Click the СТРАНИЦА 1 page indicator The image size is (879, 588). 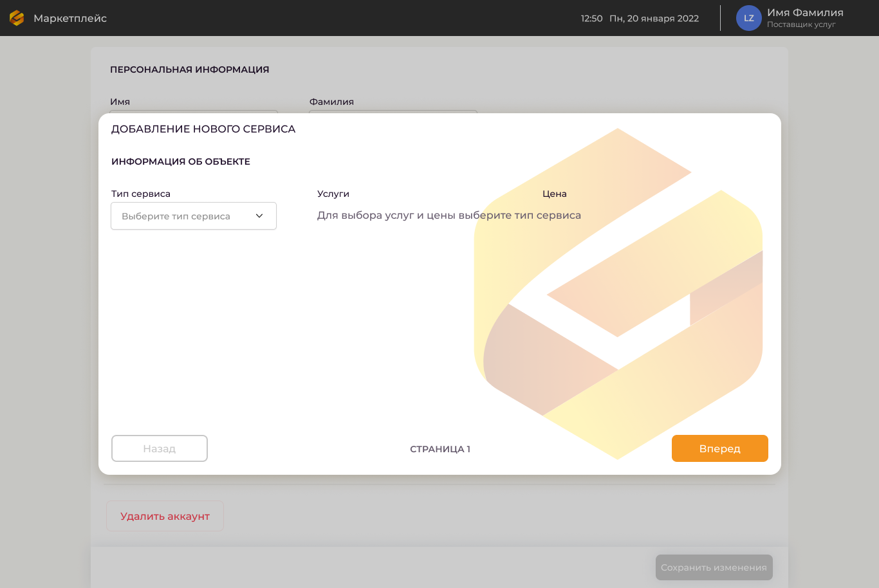pyautogui.click(x=440, y=449)
